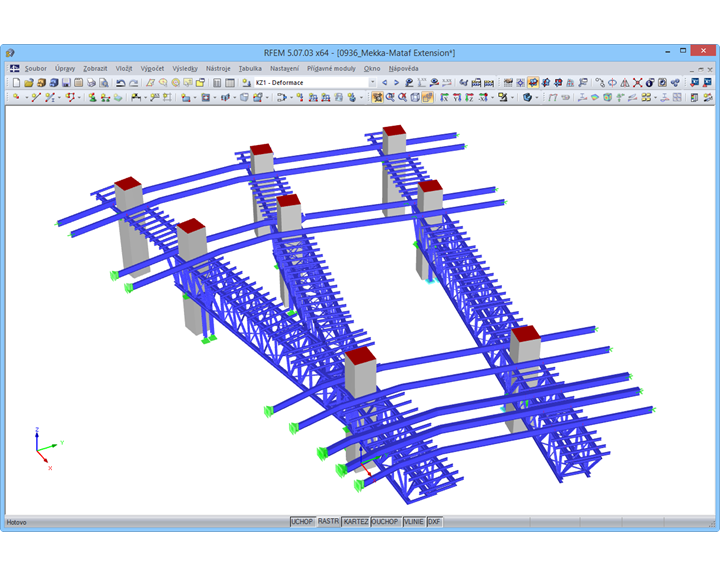
Task: Click the Print icon in the toolbar
Action: click(x=91, y=83)
